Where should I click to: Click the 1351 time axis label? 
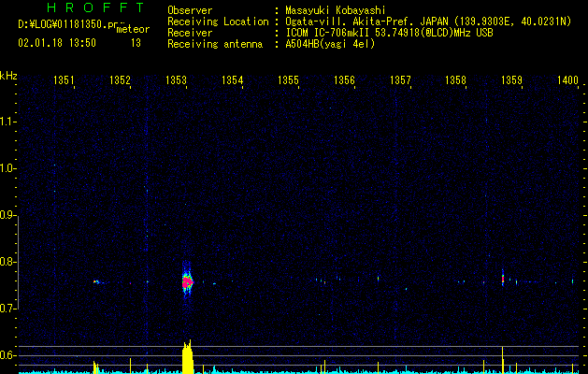tap(64, 79)
